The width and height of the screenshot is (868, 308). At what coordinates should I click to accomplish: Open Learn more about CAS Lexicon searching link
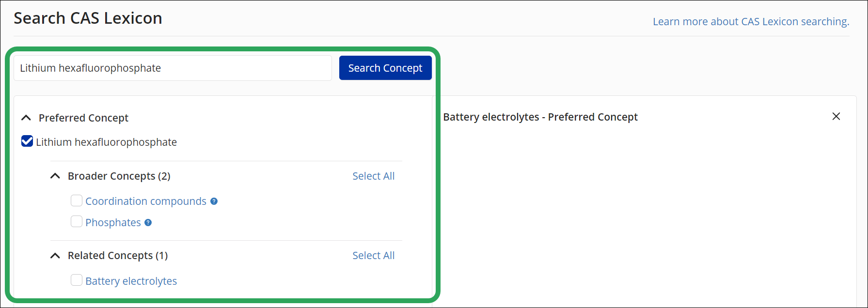tap(751, 21)
